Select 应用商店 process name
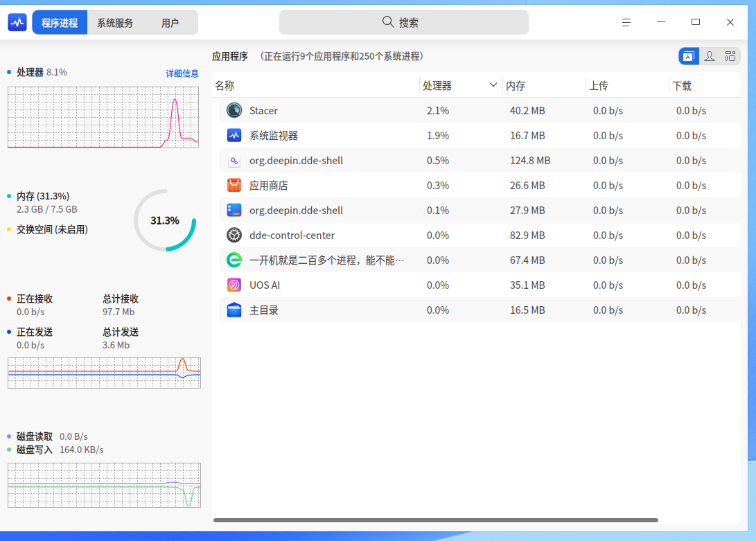Viewport: 756px width, 541px height. (269, 185)
